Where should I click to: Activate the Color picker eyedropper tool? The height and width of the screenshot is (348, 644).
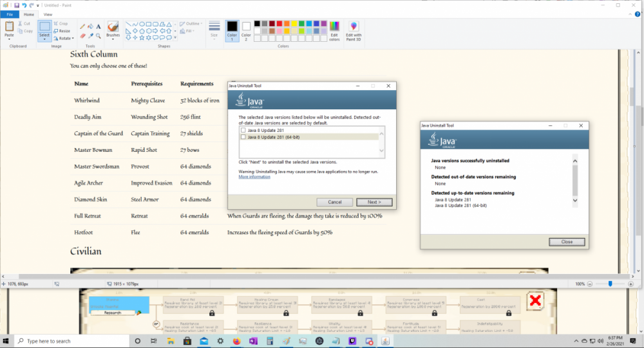(91, 36)
